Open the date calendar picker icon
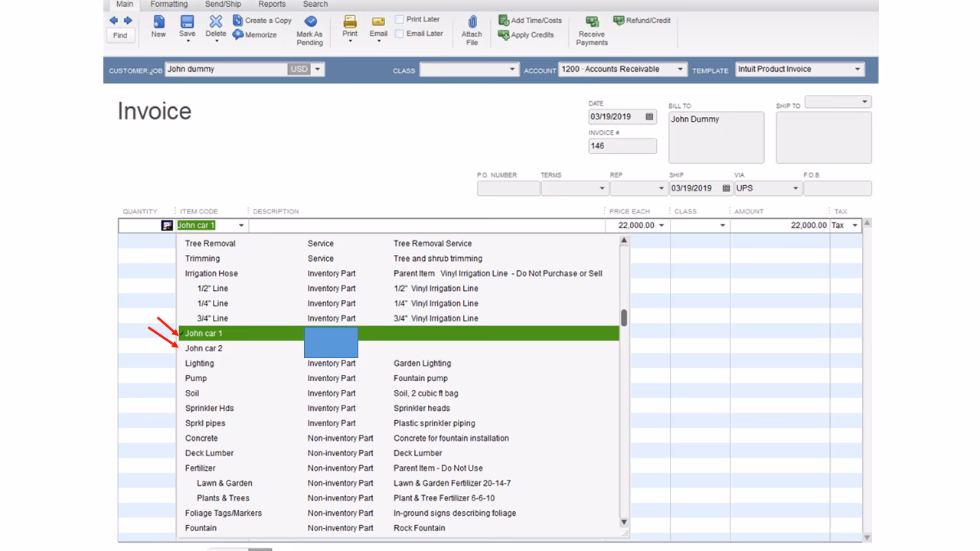 [649, 117]
